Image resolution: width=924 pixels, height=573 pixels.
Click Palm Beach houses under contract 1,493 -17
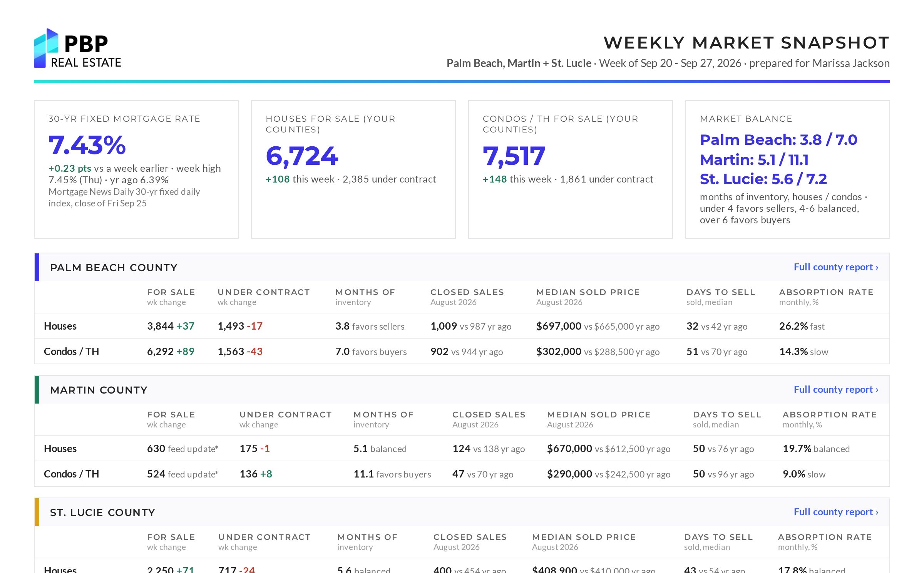[240, 326]
